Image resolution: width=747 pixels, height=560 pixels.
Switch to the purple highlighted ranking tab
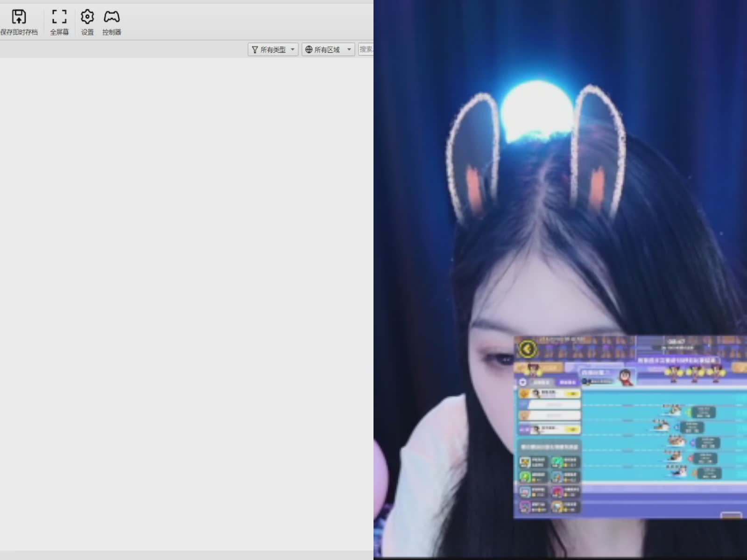click(567, 382)
